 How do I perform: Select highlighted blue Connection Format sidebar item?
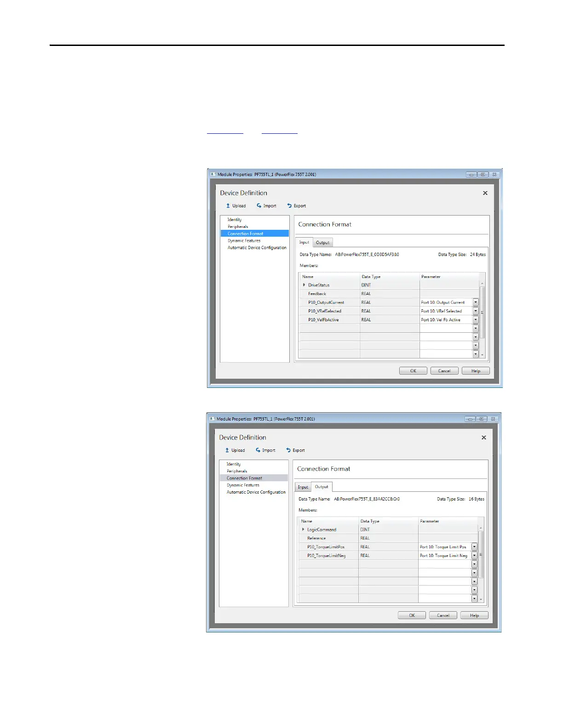point(255,233)
